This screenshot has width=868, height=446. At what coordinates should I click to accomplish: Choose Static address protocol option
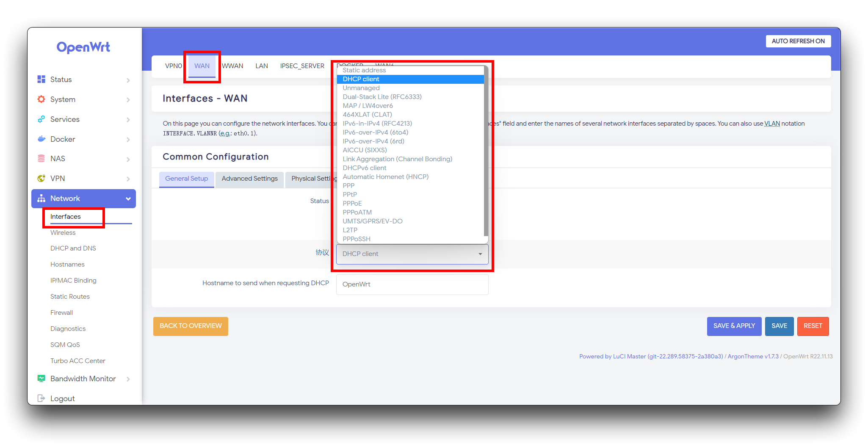tap(410, 70)
